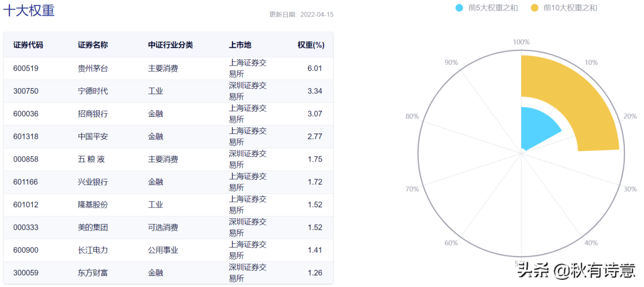The height and width of the screenshot is (287, 644).
Task: Select stock code 000858
Action: pos(26,159)
